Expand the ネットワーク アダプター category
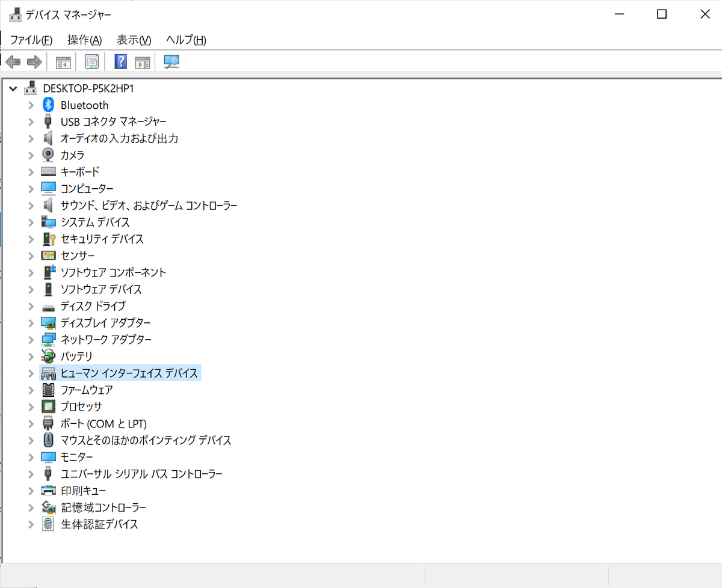Viewport: 722px width, 588px height. coord(31,339)
